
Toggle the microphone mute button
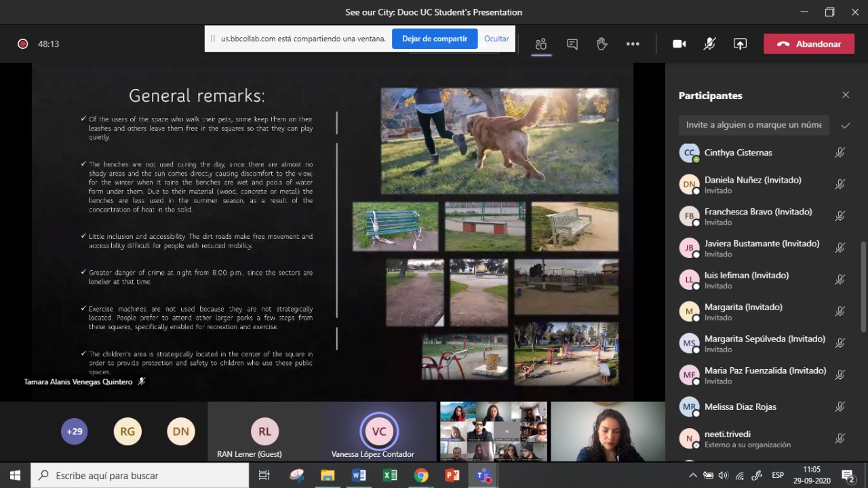pyautogui.click(x=709, y=44)
